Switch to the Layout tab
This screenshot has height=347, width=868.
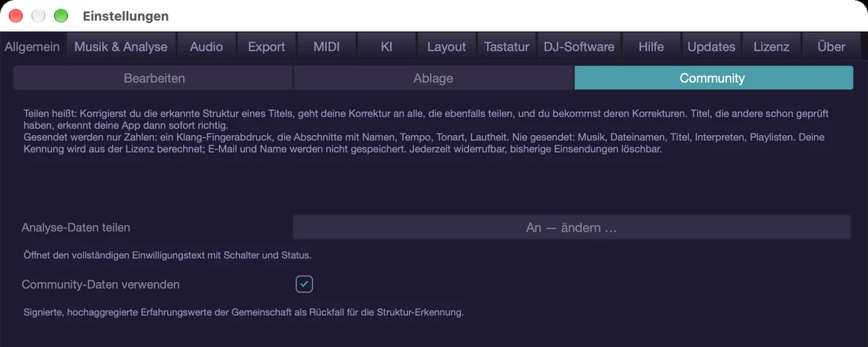tap(446, 46)
